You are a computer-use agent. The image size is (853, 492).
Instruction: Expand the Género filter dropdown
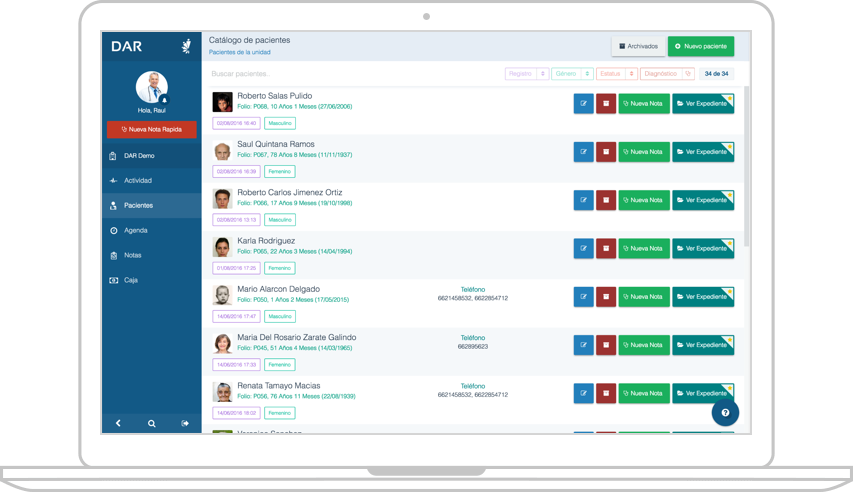coord(572,74)
